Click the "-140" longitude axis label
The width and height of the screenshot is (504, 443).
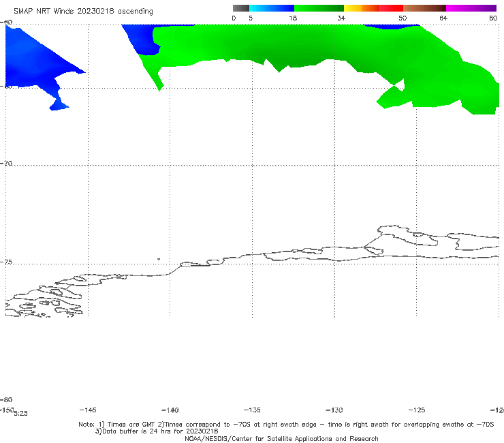(x=170, y=410)
